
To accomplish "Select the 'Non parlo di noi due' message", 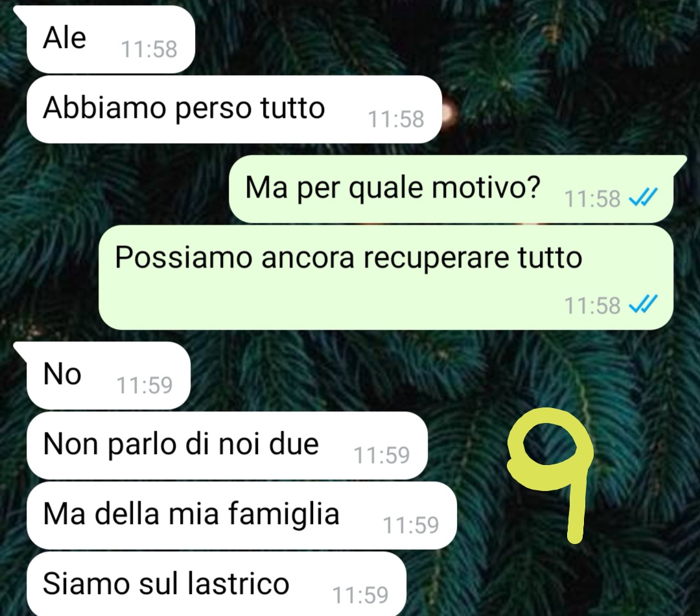I will (x=227, y=446).
